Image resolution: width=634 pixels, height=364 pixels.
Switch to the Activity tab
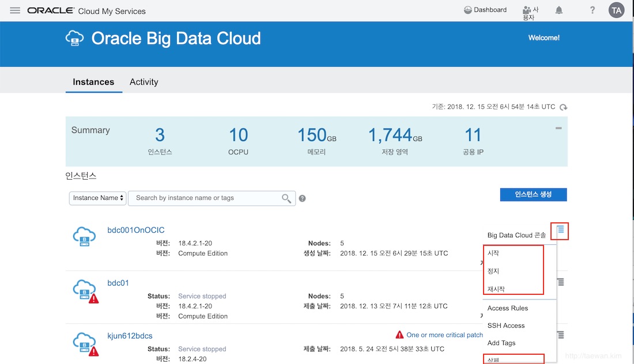coord(144,82)
